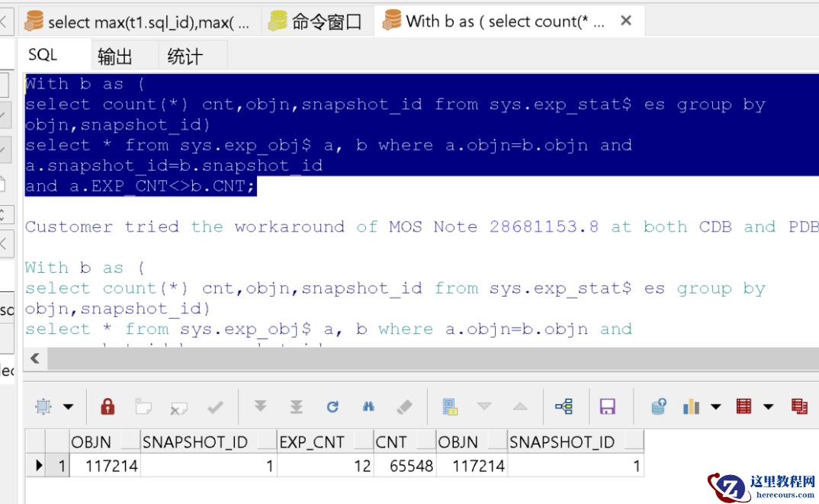The image size is (819, 504).
Task: Click the next record down-triangle icon
Action: coord(484,406)
